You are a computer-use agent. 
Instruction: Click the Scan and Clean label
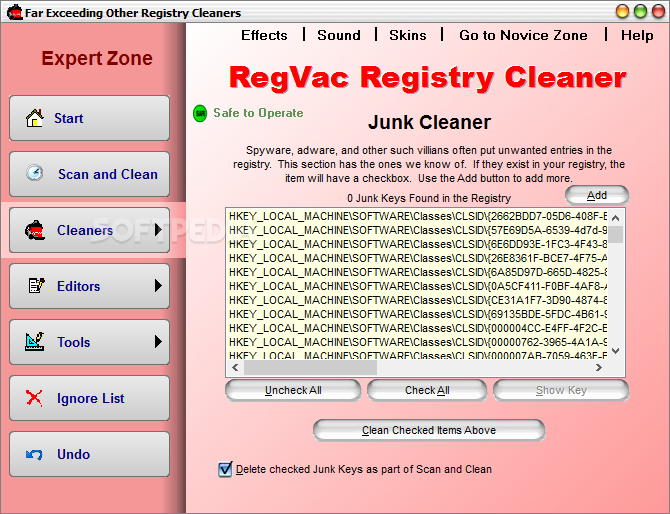point(108,174)
